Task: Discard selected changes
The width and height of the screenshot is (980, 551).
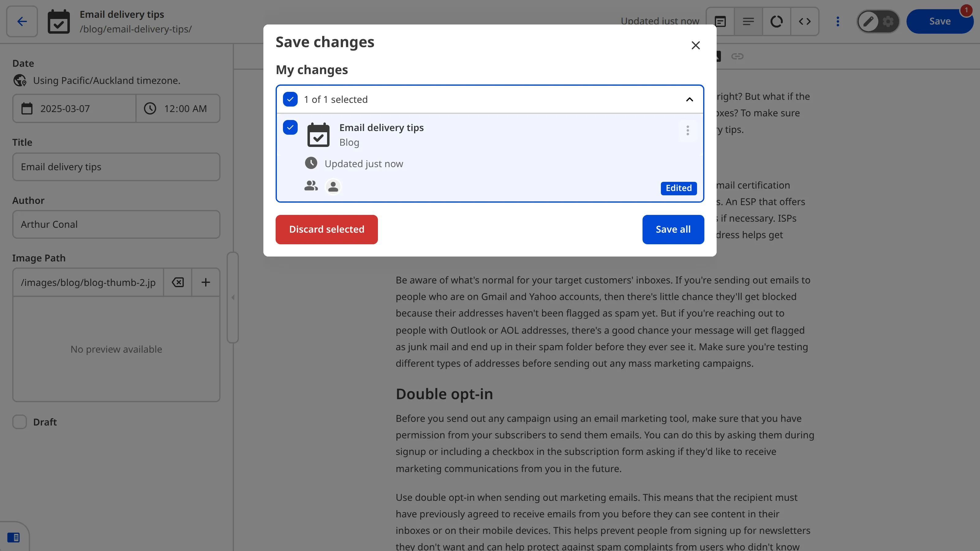Action: coord(326,229)
